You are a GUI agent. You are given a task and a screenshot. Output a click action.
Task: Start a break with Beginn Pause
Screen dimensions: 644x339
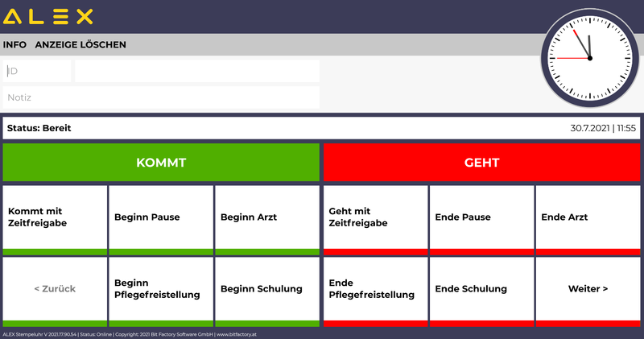(161, 217)
